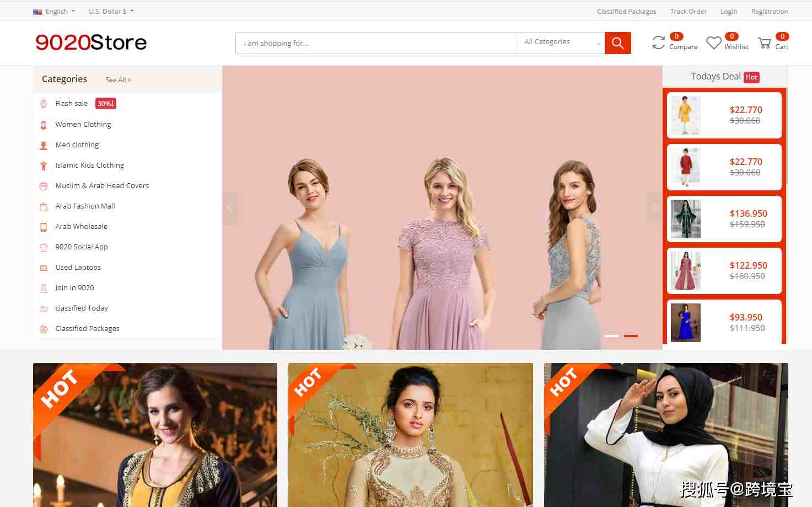Open the Registration menu link
The width and height of the screenshot is (812, 507).
[x=769, y=11]
